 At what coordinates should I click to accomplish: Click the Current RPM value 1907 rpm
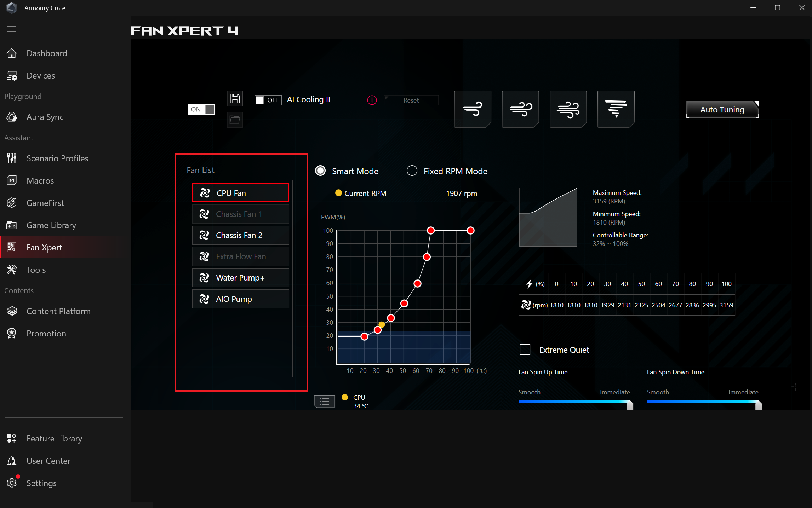click(x=462, y=193)
